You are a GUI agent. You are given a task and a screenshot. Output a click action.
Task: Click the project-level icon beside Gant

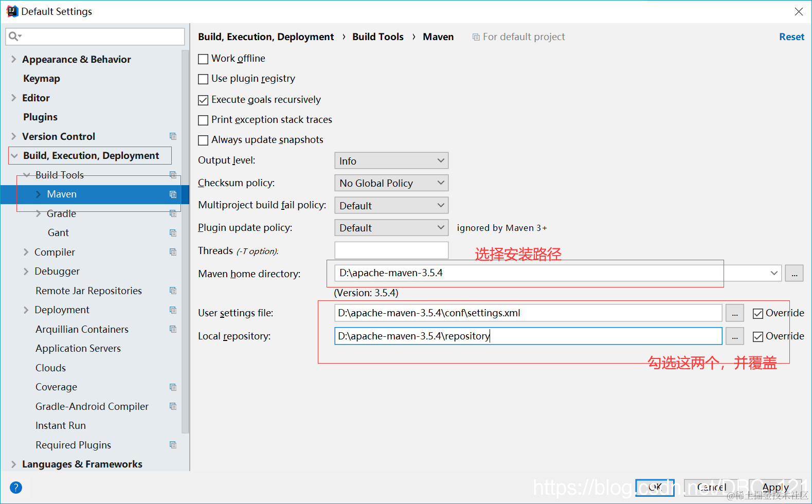tap(173, 233)
